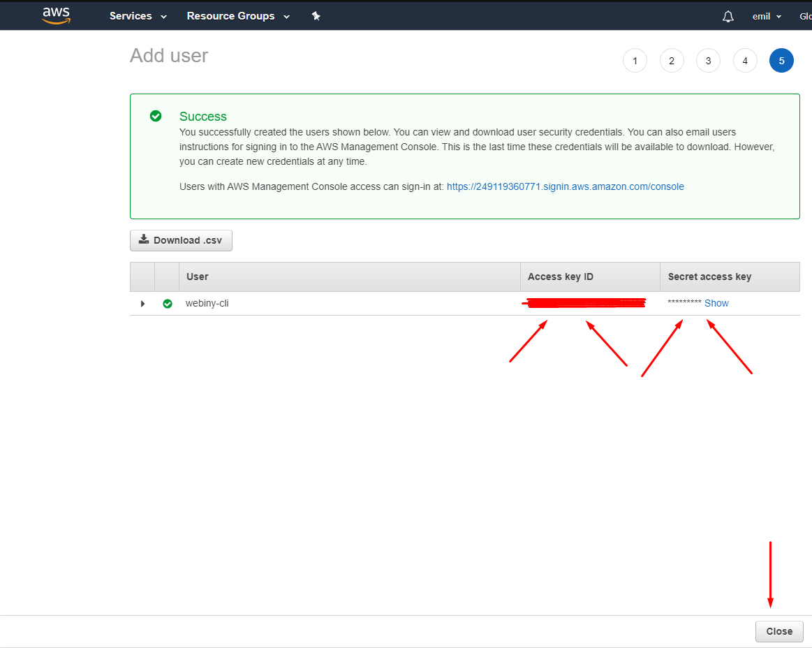Click the Download .csv button
Image resolution: width=812 pixels, height=648 pixels.
tap(181, 240)
